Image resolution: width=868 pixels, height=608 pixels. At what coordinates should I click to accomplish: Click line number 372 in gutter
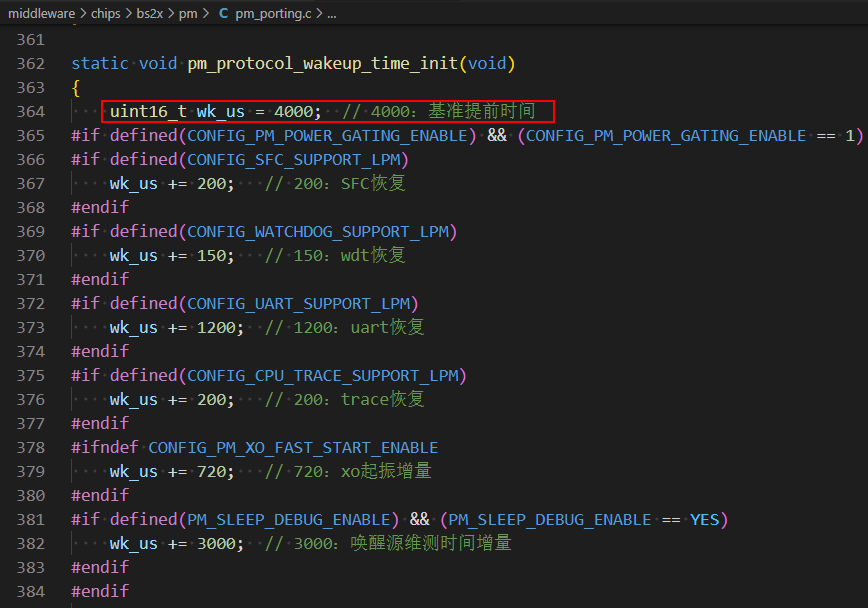31,303
